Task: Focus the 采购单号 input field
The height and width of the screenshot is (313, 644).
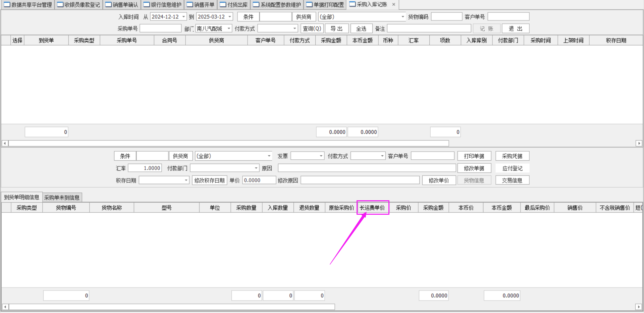Action: (160, 29)
